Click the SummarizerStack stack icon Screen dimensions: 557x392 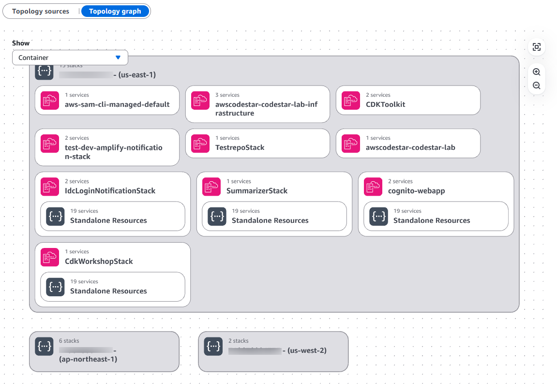click(x=211, y=187)
